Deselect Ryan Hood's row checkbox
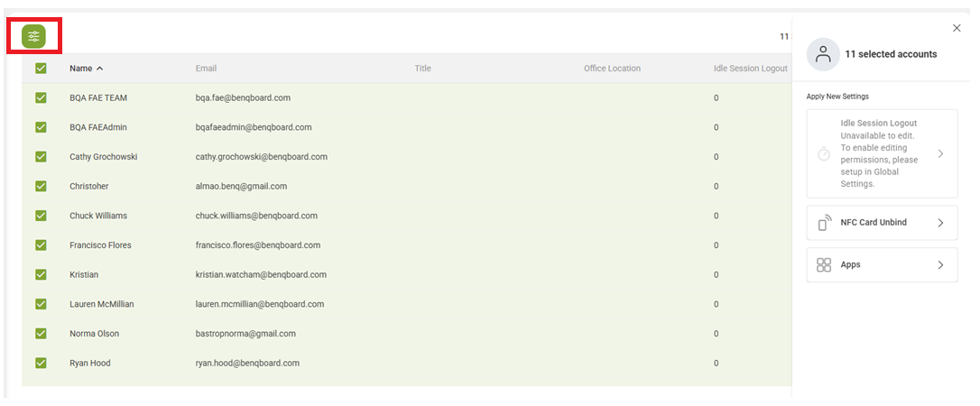 [x=41, y=363]
